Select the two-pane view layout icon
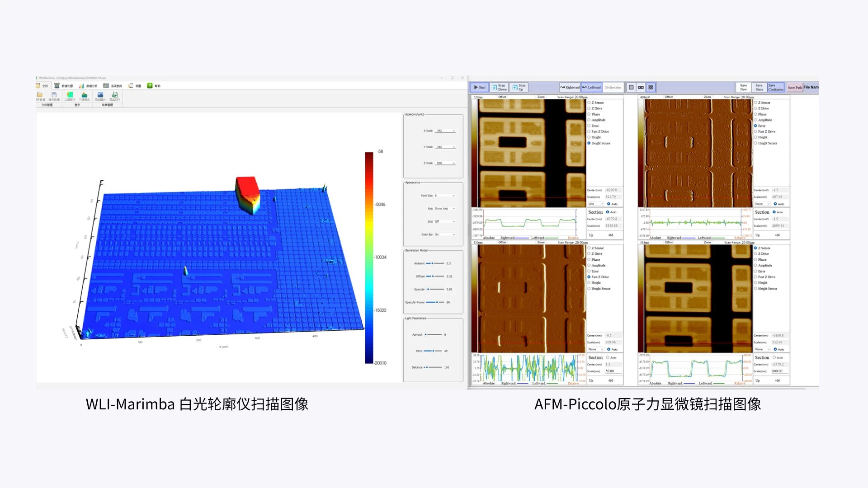868x488 pixels. 641,87
